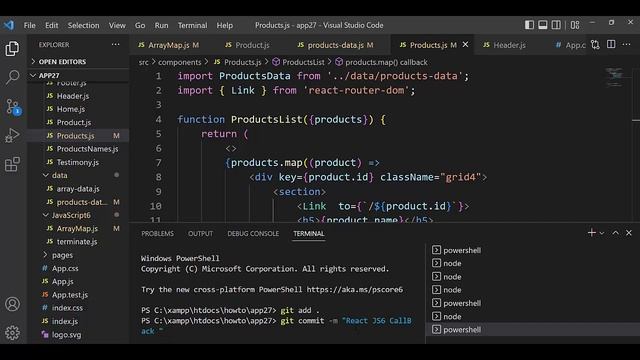The width and height of the screenshot is (640, 360).
Task: Open the Extensions view
Action: 12,164
